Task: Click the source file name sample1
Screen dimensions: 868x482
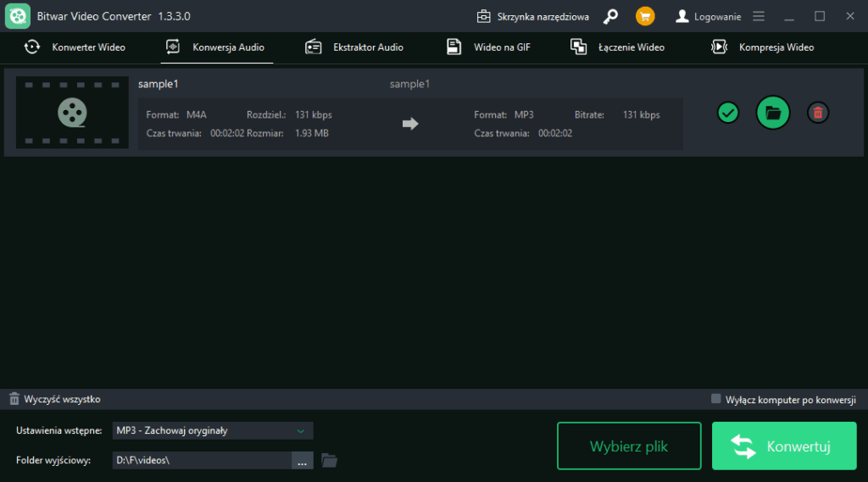Action: point(159,84)
